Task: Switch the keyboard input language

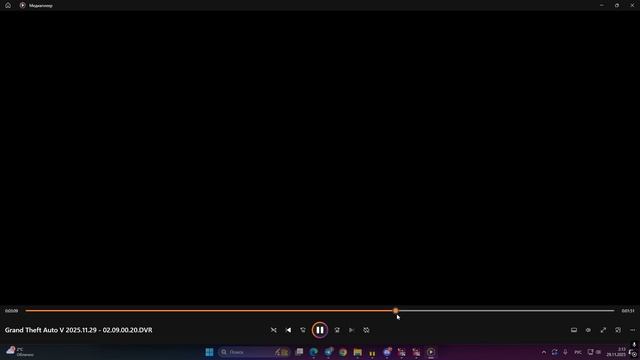Action: point(578,352)
